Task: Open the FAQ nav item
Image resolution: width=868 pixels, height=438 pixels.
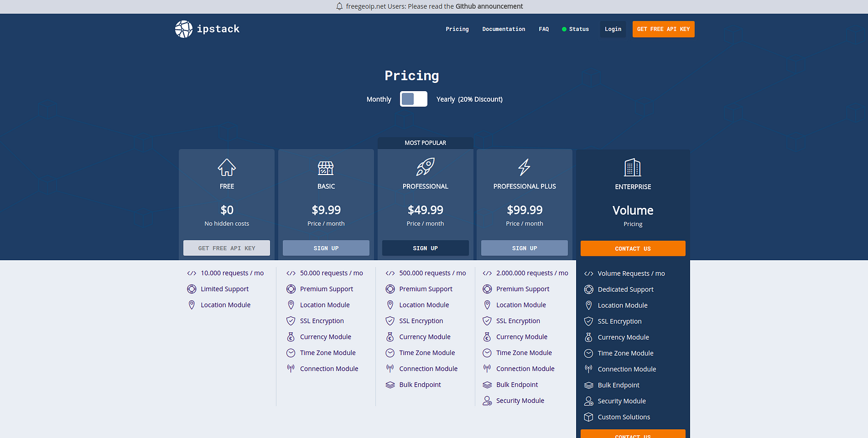Action: 544,29
